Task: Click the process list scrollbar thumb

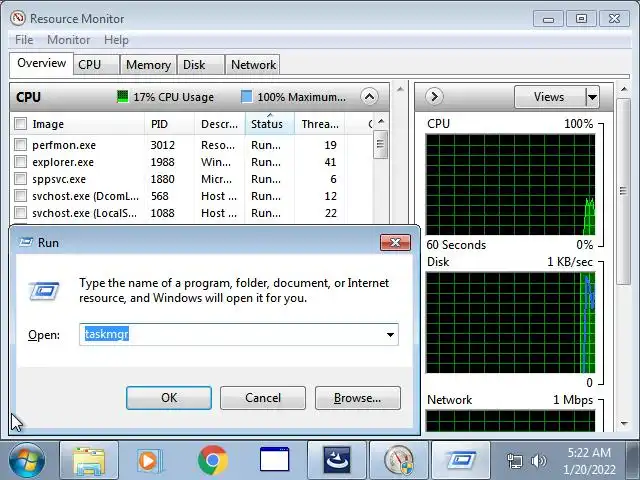Action: (x=380, y=144)
